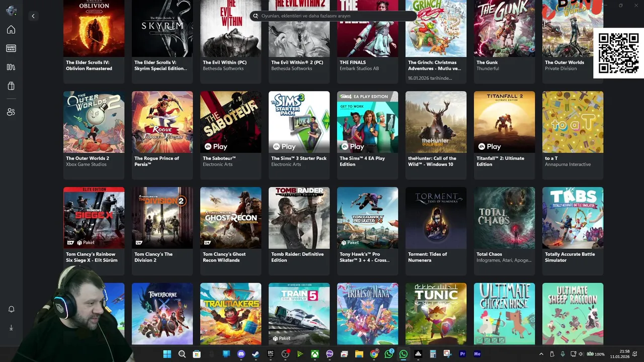Viewport: 644px width, 362px height.
Task: Open the notifications bell in the sidebar
Action: pos(11,309)
